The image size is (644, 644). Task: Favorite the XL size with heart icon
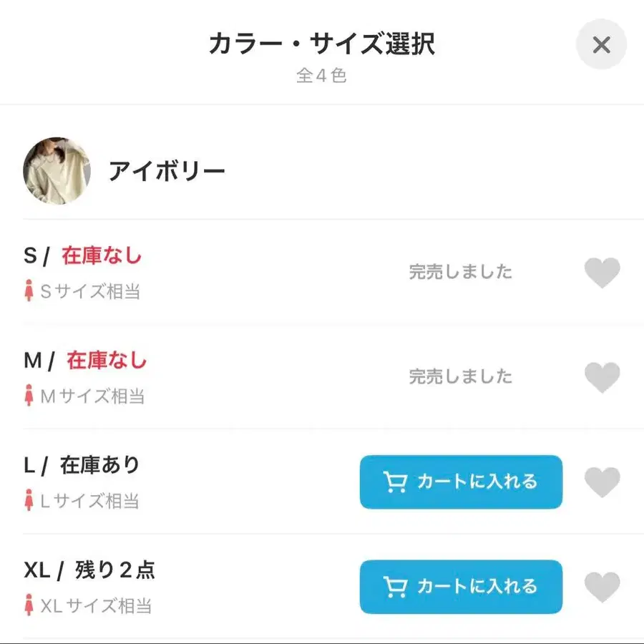pyautogui.click(x=602, y=587)
